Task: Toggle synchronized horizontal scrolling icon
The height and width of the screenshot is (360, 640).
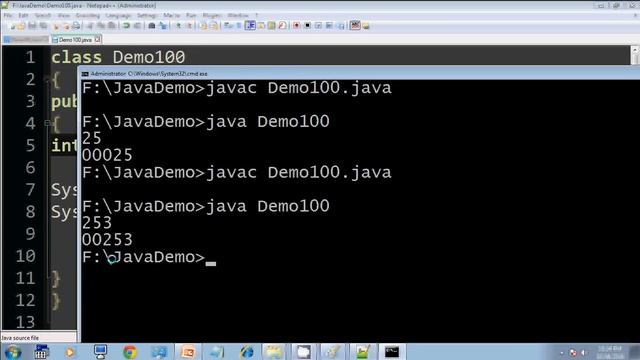Action: (x=214, y=26)
